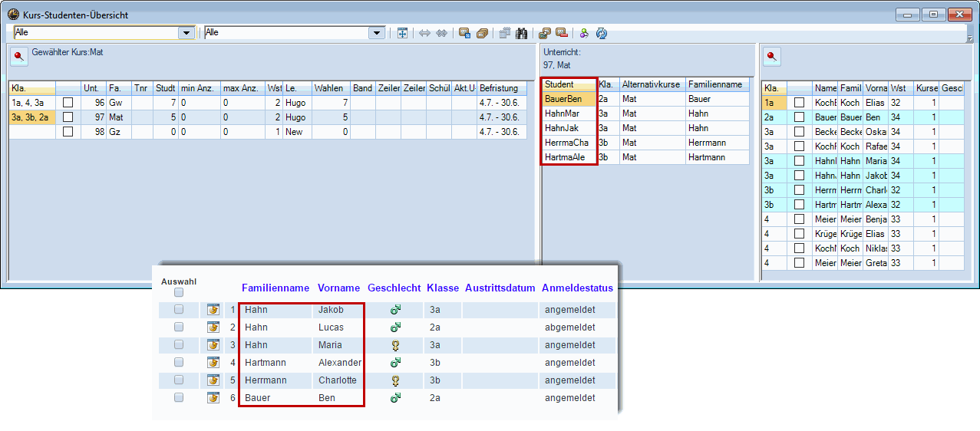Click the edit icon in row 4 Hartmann Alexander

tap(213, 363)
